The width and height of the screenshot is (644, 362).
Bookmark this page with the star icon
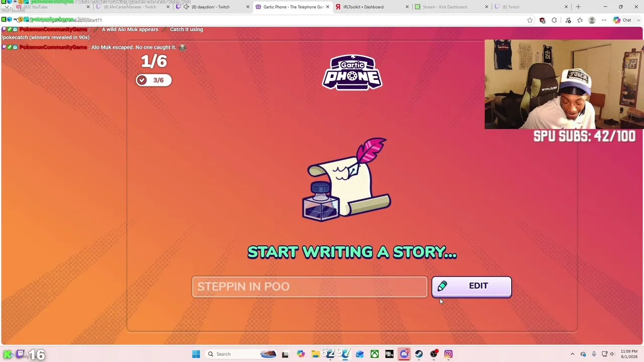tap(530, 20)
